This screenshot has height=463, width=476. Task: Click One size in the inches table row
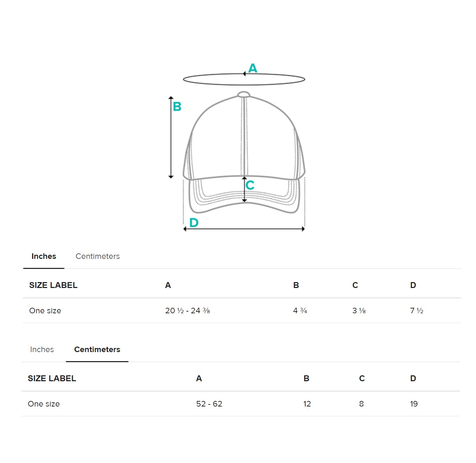coord(45,311)
